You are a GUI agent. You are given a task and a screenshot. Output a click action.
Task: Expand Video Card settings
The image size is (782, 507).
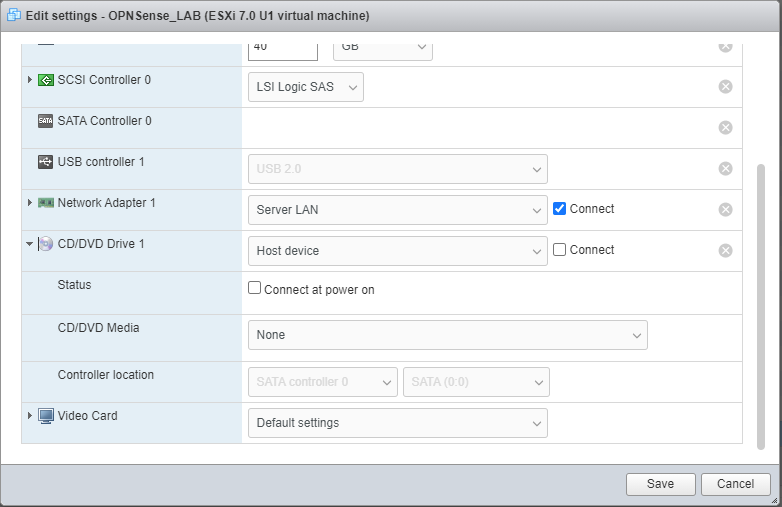tap(29, 415)
